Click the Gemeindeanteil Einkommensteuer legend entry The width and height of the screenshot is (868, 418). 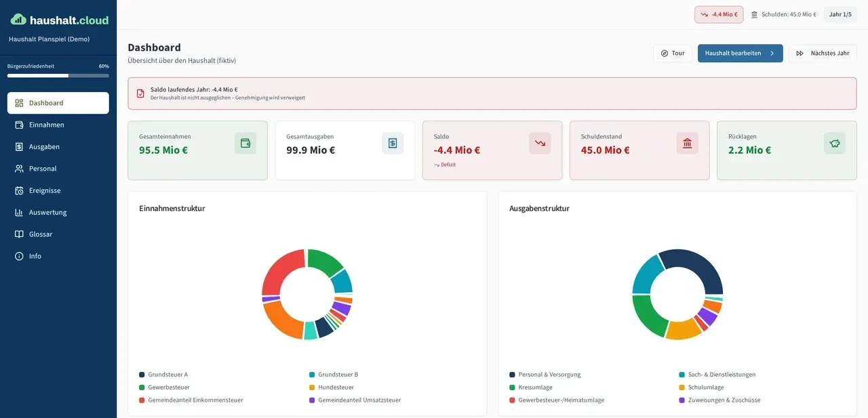pos(191,400)
